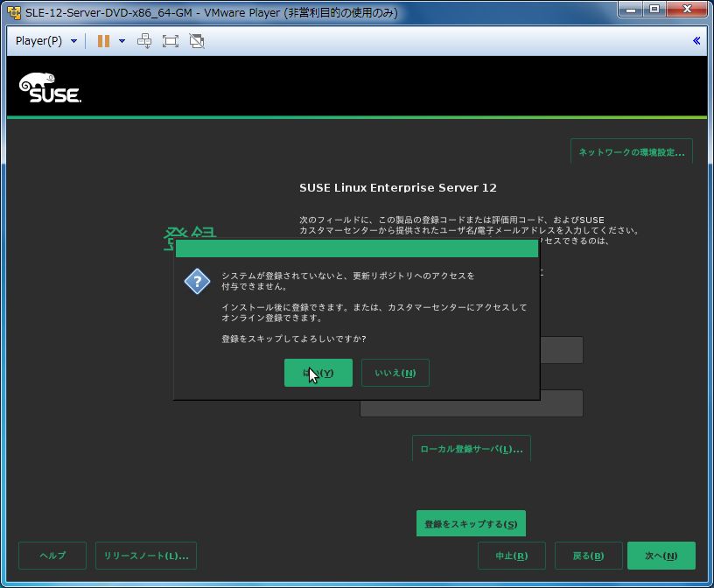Click 登録をスキップする(S) button
The width and height of the screenshot is (714, 588).
pos(471,524)
